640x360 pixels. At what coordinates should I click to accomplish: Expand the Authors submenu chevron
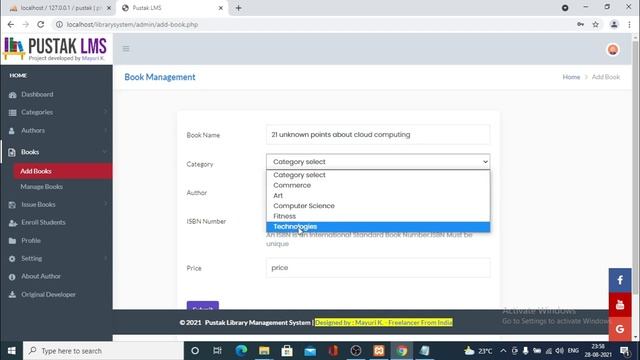pyautogui.click(x=105, y=130)
